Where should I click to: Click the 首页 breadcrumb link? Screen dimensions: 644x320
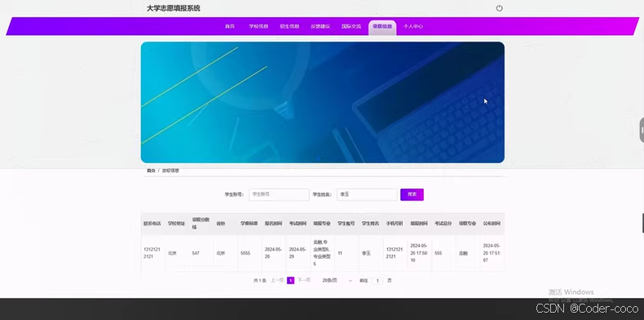(151, 171)
